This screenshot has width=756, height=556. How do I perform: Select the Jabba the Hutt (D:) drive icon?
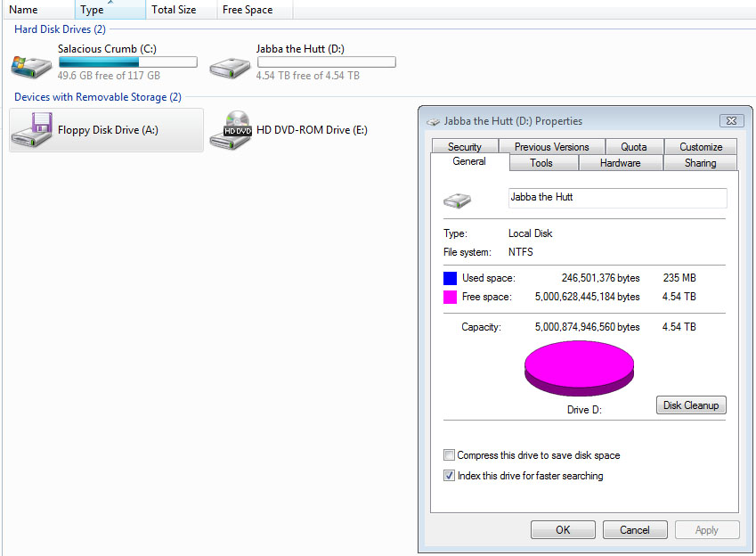coord(230,68)
